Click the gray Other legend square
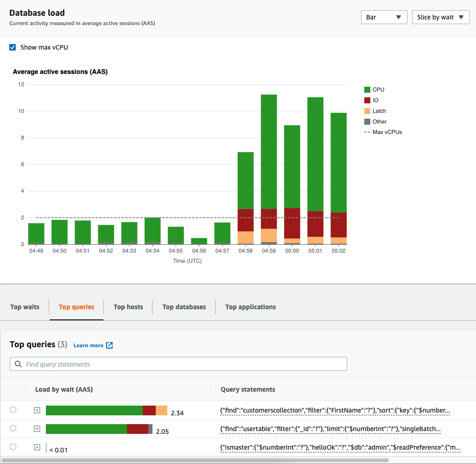The height and width of the screenshot is (464, 476). [367, 121]
